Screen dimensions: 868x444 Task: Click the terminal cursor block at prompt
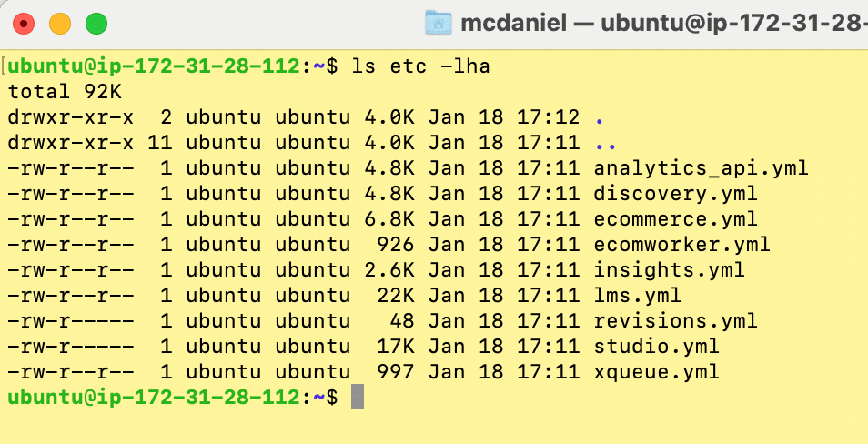(358, 398)
